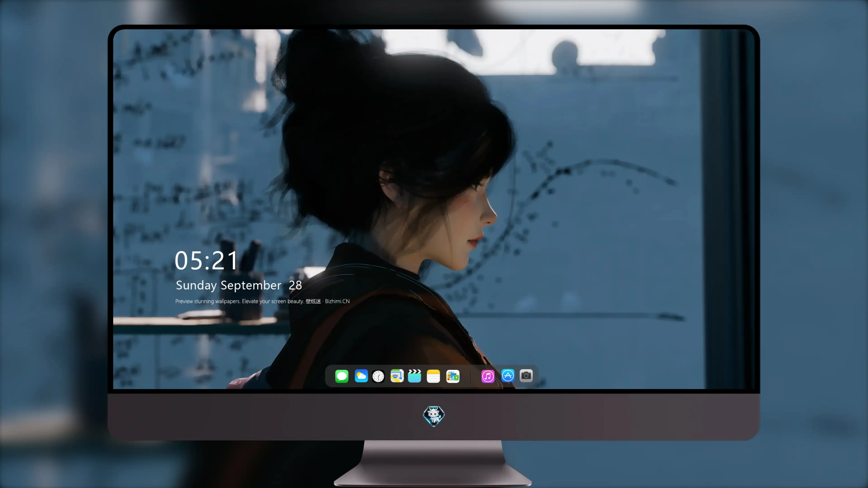This screenshot has height=488, width=868.
Task: Open the Notes app in the dock
Action: [x=433, y=376]
